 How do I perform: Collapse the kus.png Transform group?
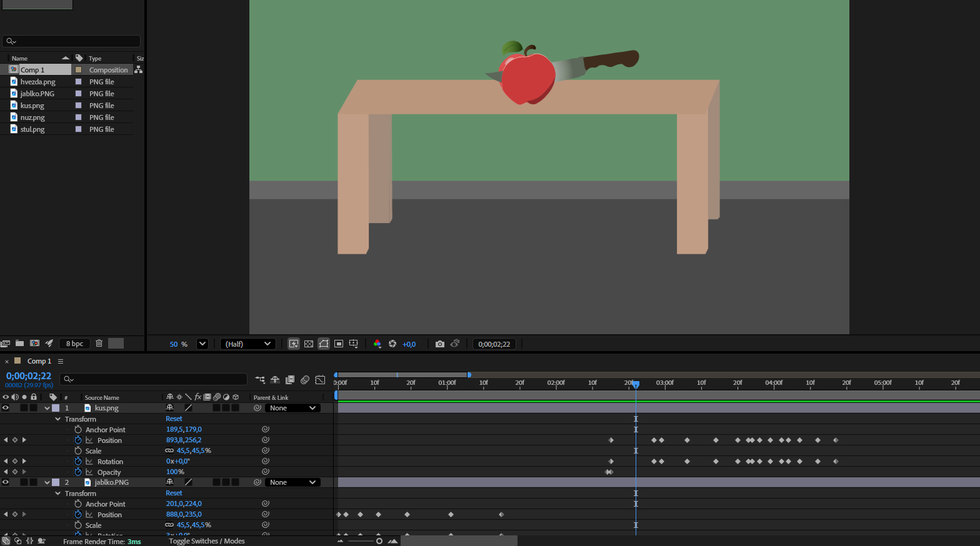click(58, 419)
